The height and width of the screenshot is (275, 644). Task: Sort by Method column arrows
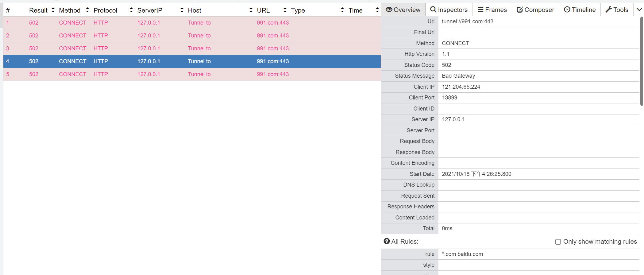[x=87, y=10]
